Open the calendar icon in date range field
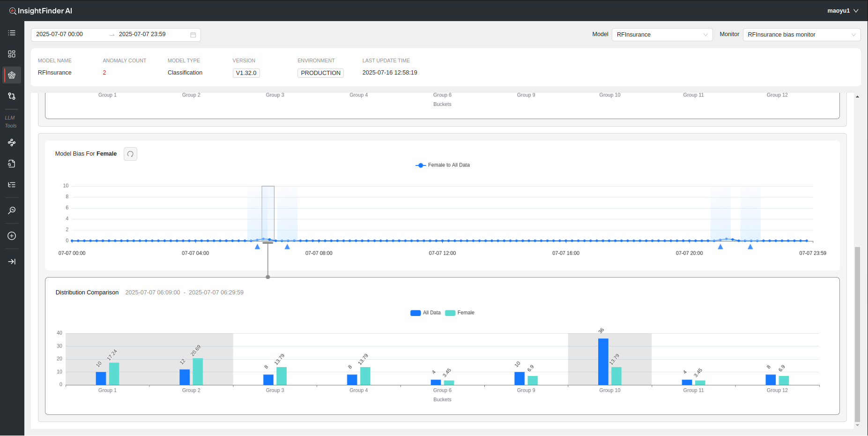The image size is (868, 436). 193,35
